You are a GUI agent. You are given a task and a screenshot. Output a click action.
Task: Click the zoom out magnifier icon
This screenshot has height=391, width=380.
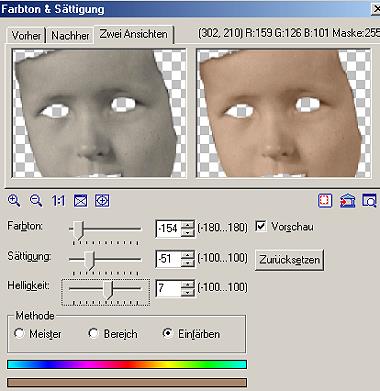(36, 201)
